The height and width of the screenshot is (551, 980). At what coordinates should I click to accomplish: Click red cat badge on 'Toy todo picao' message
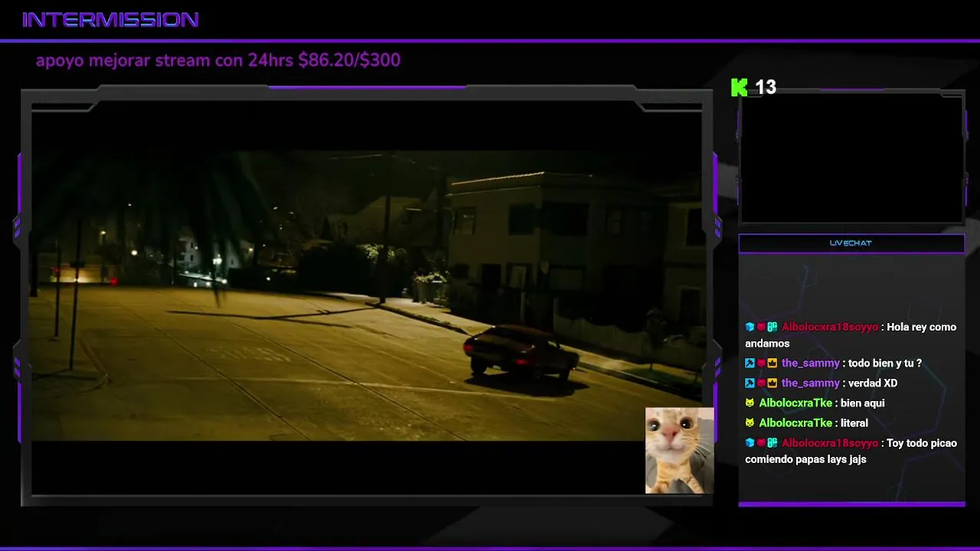[x=761, y=443]
